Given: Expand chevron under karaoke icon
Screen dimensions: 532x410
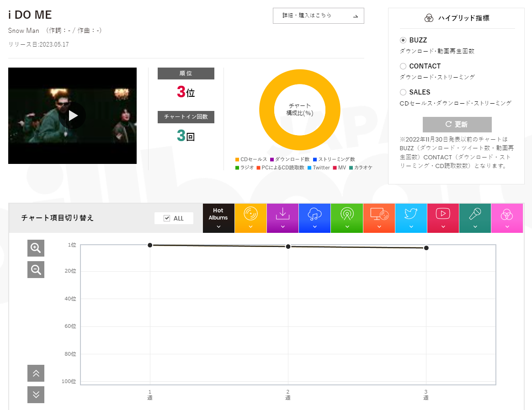Looking at the screenshot, I should (475, 226).
